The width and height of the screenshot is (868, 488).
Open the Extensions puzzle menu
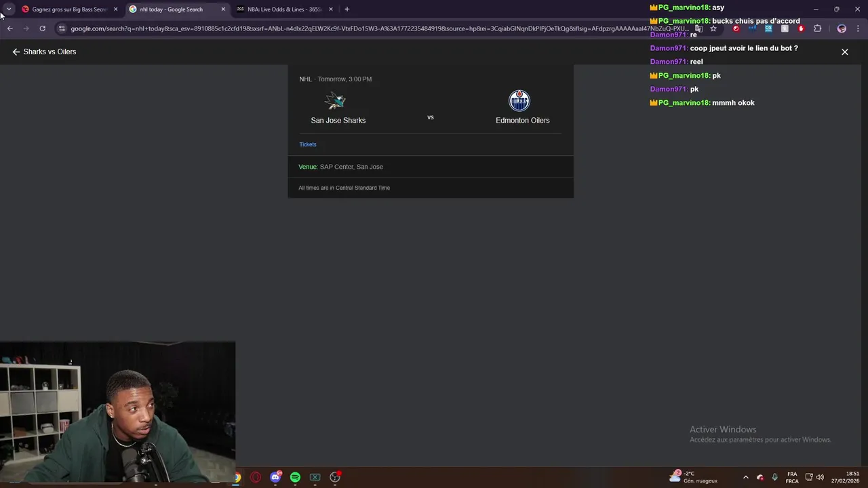click(x=817, y=28)
